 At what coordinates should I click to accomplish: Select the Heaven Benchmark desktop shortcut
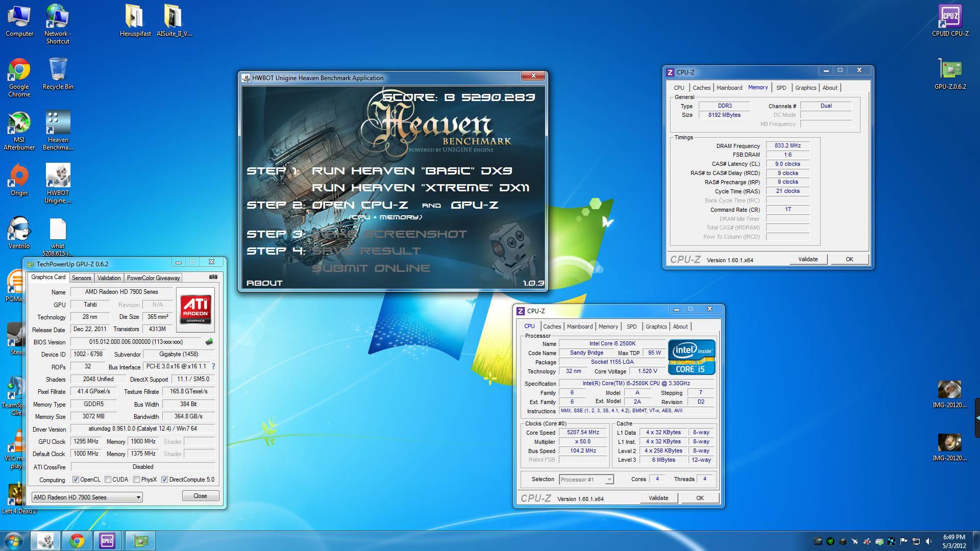pyautogui.click(x=58, y=130)
